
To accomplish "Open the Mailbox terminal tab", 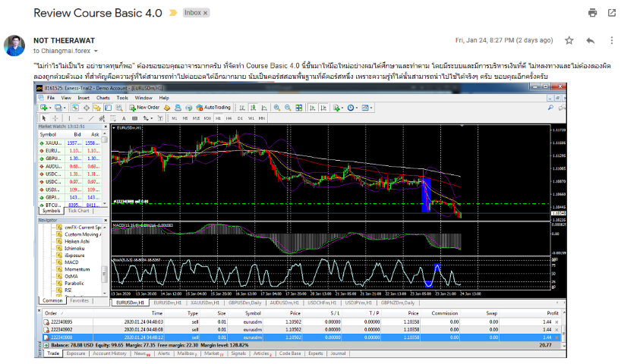I will tap(187, 353).
